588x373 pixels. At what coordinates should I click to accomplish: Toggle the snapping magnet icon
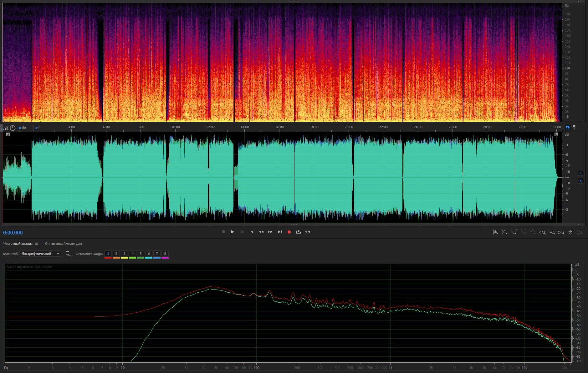coord(567,128)
